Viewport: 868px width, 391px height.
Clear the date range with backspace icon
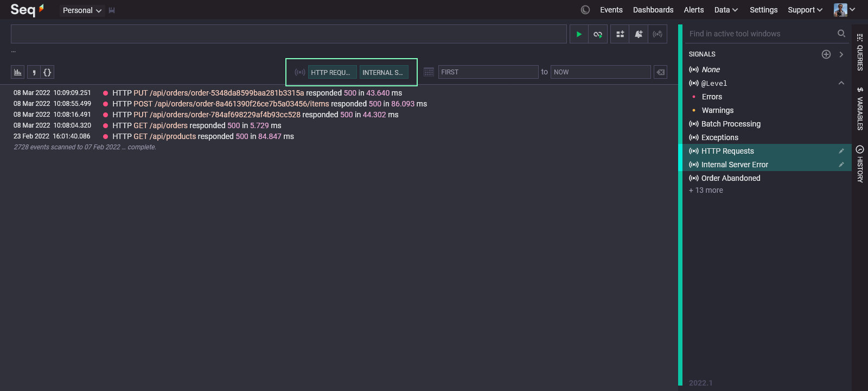coord(661,72)
